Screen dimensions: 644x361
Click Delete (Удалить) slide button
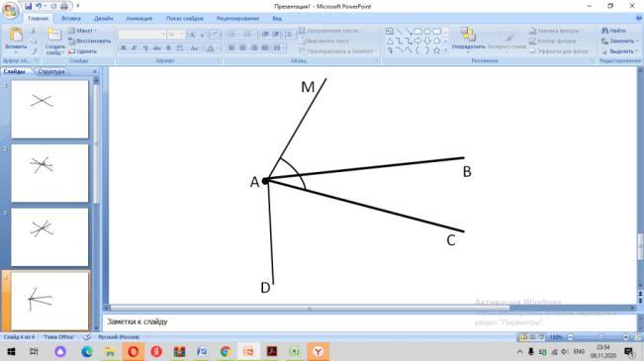[82, 51]
